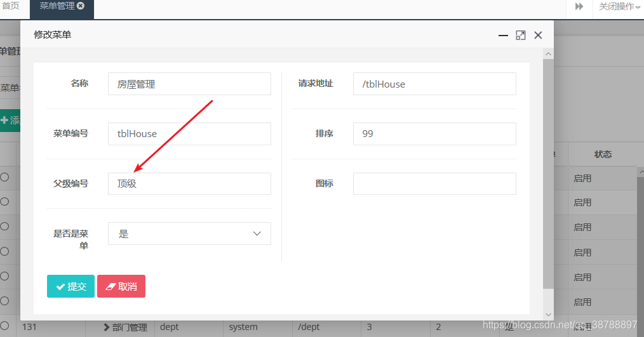Click the 部门管理 row name text
The image size is (644, 337).
pos(130,327)
